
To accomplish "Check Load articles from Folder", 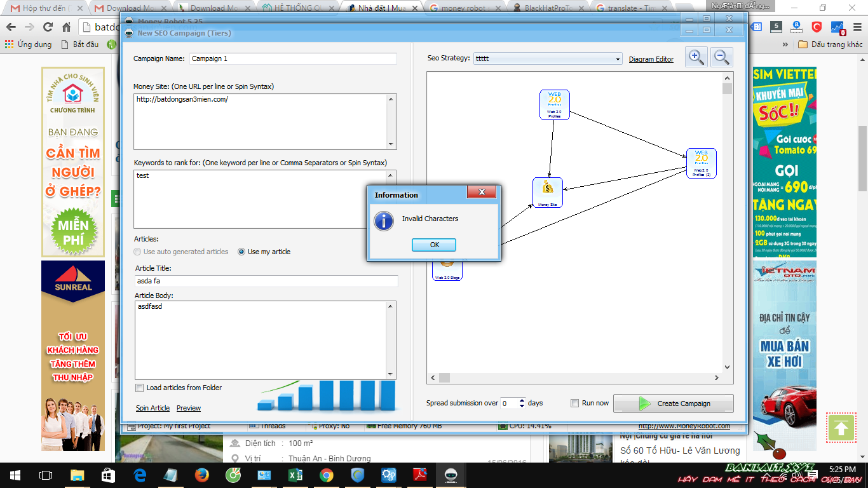I will click(x=140, y=388).
